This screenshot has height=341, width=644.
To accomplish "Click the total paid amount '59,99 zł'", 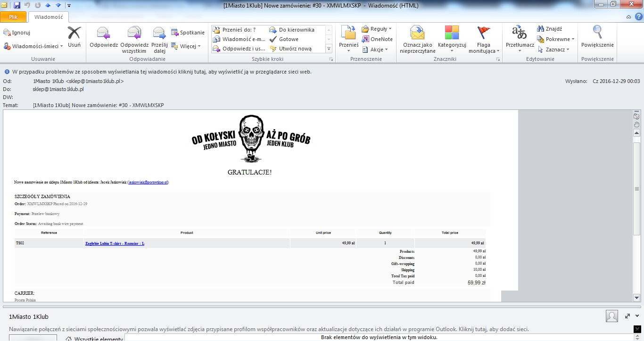I will click(x=476, y=283).
